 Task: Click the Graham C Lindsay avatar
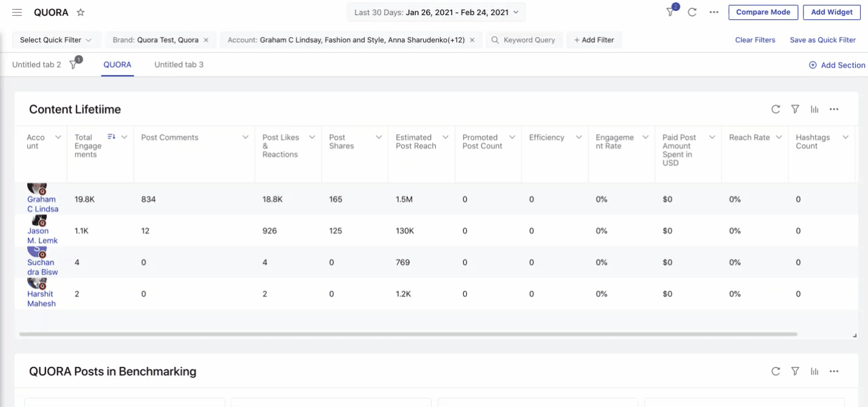38,189
